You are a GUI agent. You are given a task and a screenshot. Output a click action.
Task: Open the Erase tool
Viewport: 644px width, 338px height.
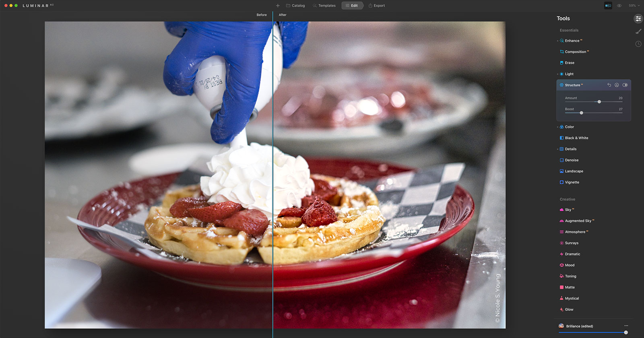[x=569, y=63]
